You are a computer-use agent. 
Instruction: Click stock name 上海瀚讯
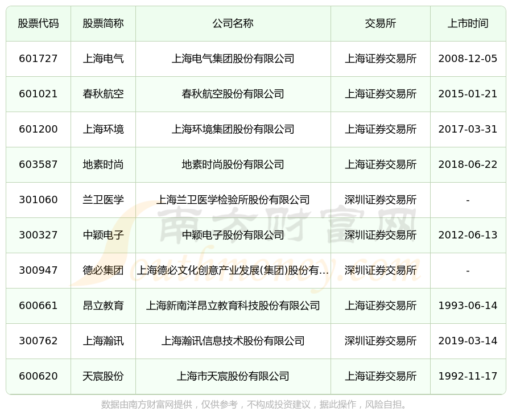pyautogui.click(x=103, y=341)
